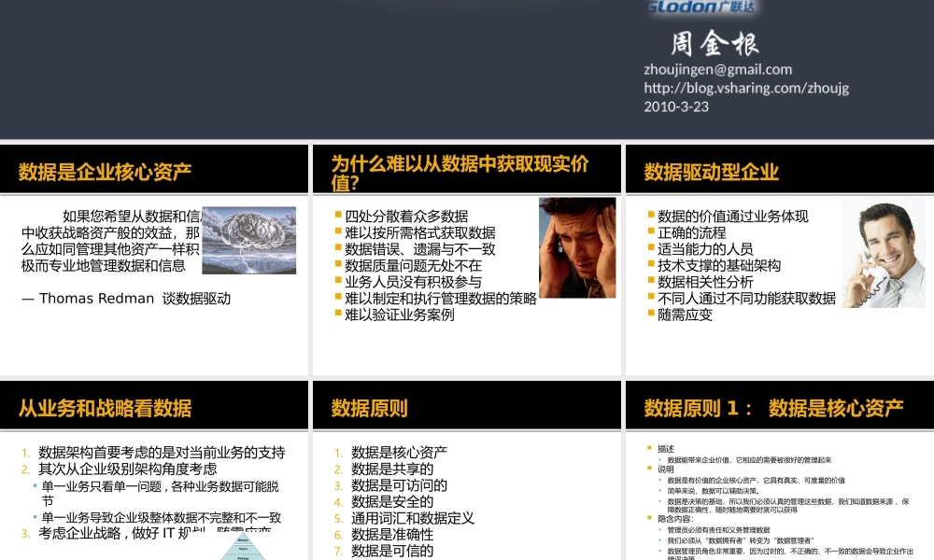Open the 从业务和战略看数据 slide thumbnail
934x560 pixels.
click(x=154, y=470)
